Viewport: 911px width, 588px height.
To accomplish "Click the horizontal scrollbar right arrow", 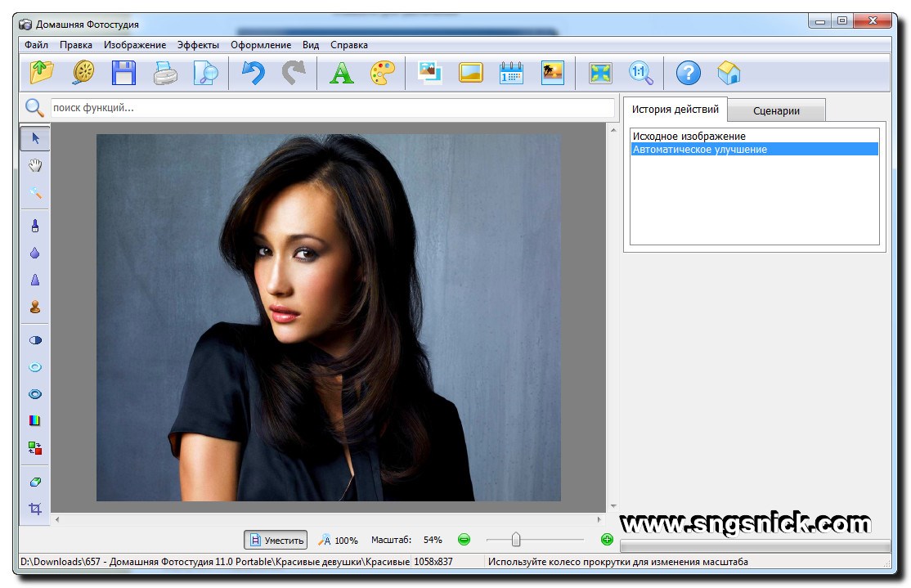I will [599, 519].
